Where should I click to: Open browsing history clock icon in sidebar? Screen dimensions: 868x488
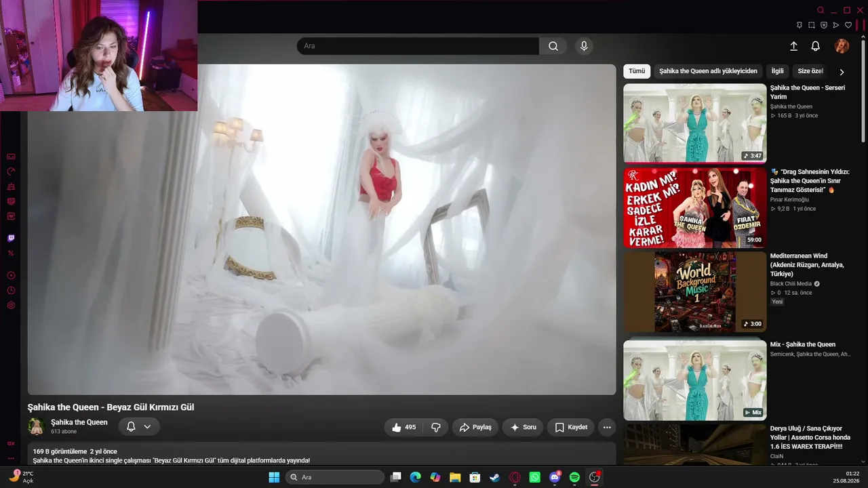11,291
